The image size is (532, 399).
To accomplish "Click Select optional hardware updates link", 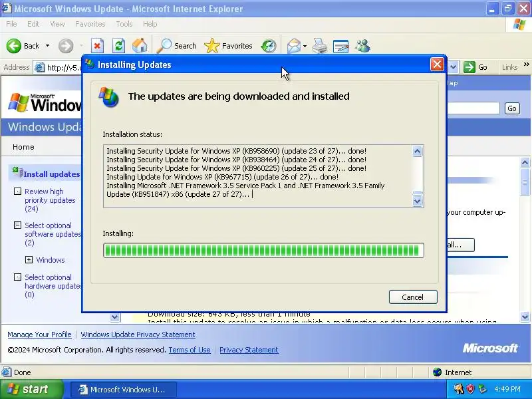I will pyautogui.click(x=53, y=286).
